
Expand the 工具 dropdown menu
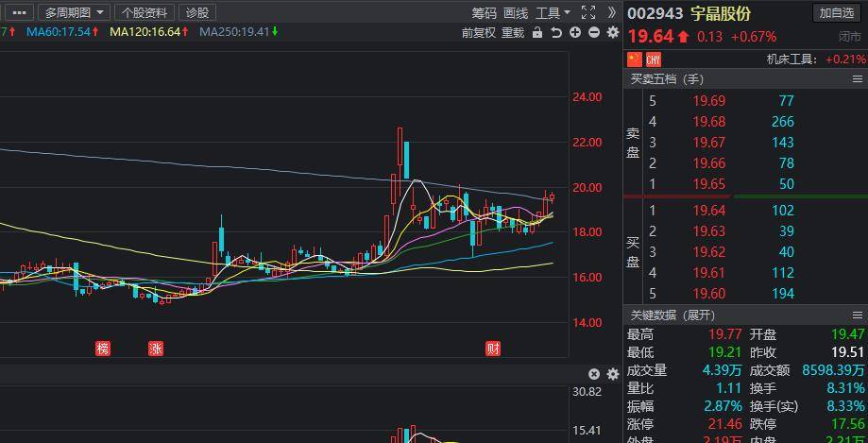coord(553,12)
